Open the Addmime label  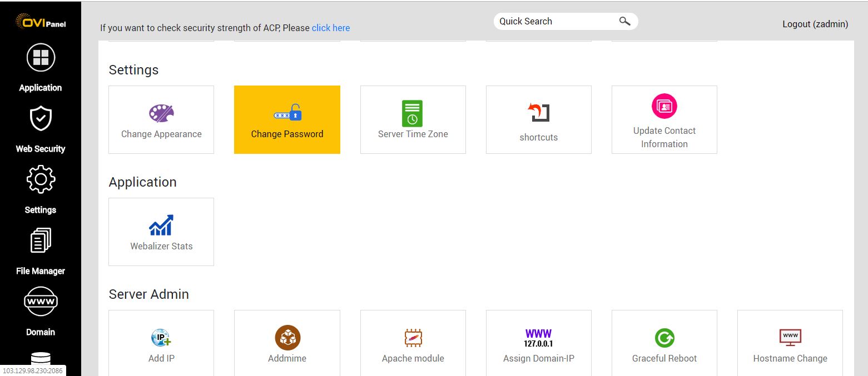click(x=287, y=358)
